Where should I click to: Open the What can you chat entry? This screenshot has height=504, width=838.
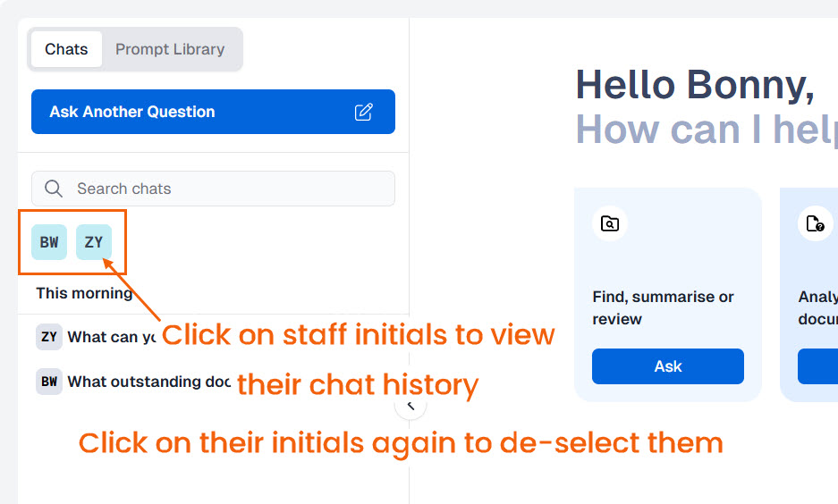click(x=97, y=337)
